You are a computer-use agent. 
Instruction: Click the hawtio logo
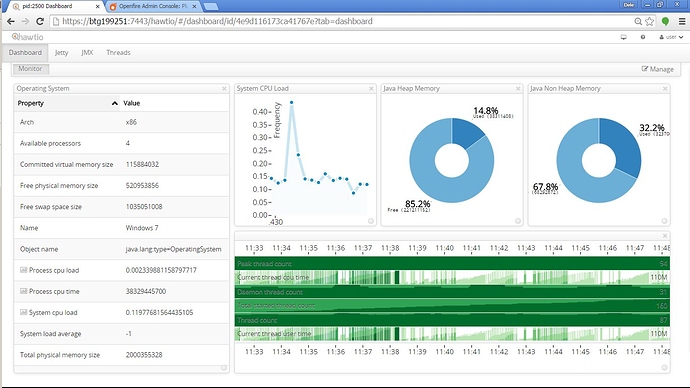click(27, 37)
